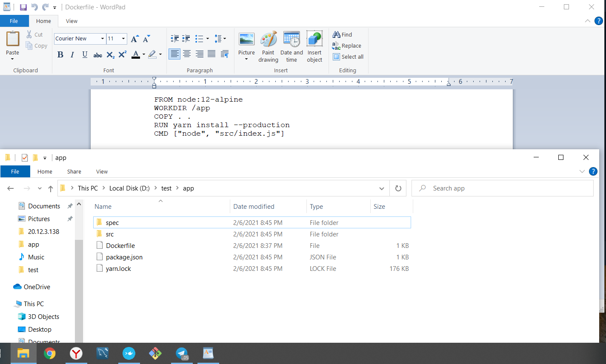Click the Date and time icon

pyautogui.click(x=292, y=40)
